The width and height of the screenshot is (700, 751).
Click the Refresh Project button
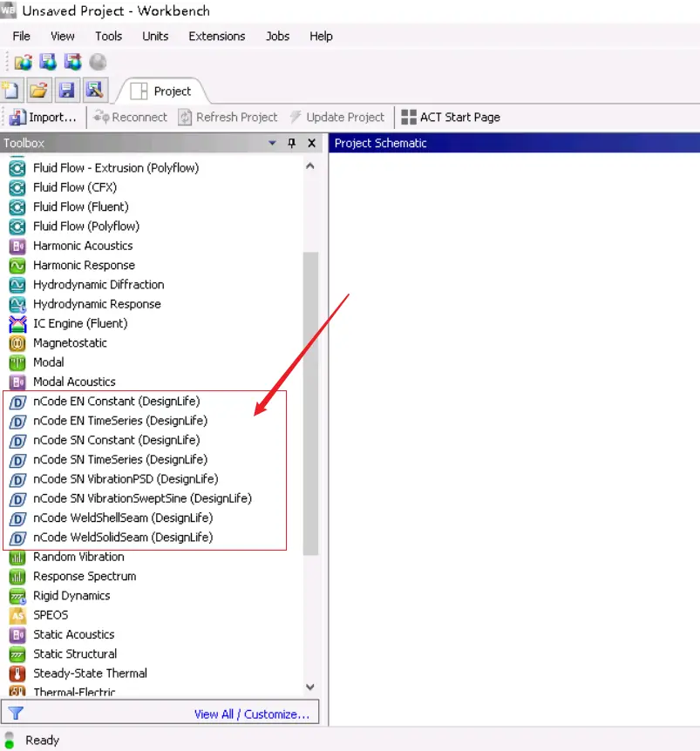[x=228, y=118]
